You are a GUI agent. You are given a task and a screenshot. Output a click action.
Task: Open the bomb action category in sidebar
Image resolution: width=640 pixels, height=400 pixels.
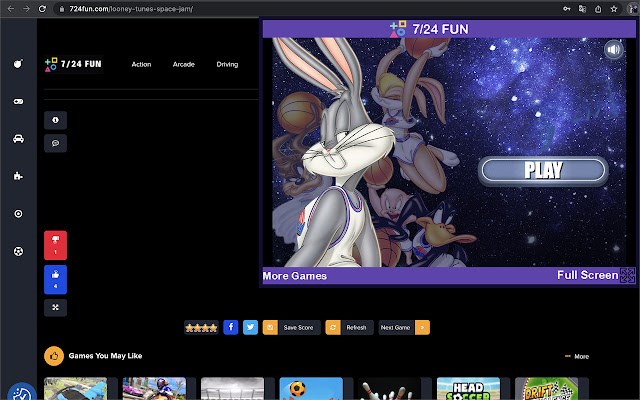[x=18, y=64]
